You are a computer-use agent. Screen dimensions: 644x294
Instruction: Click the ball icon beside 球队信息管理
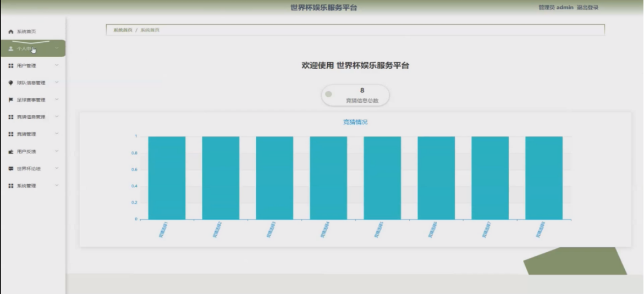(11, 82)
